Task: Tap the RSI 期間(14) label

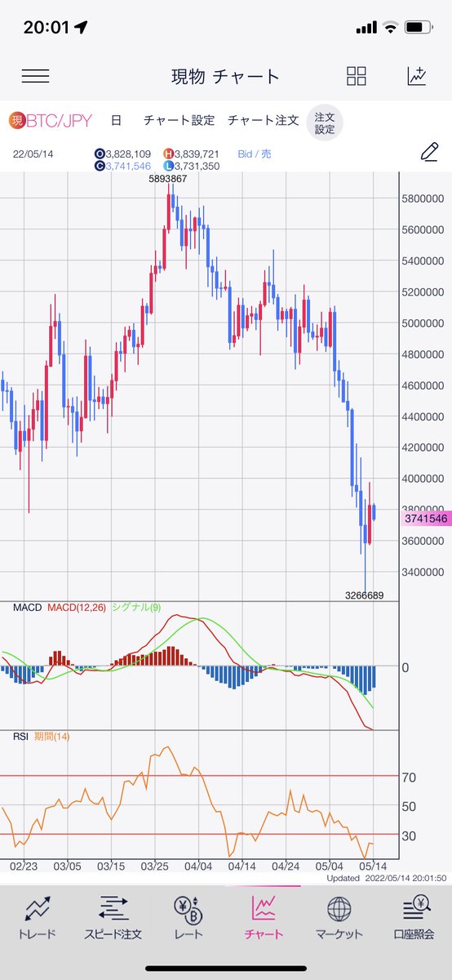Action: pos(41,737)
